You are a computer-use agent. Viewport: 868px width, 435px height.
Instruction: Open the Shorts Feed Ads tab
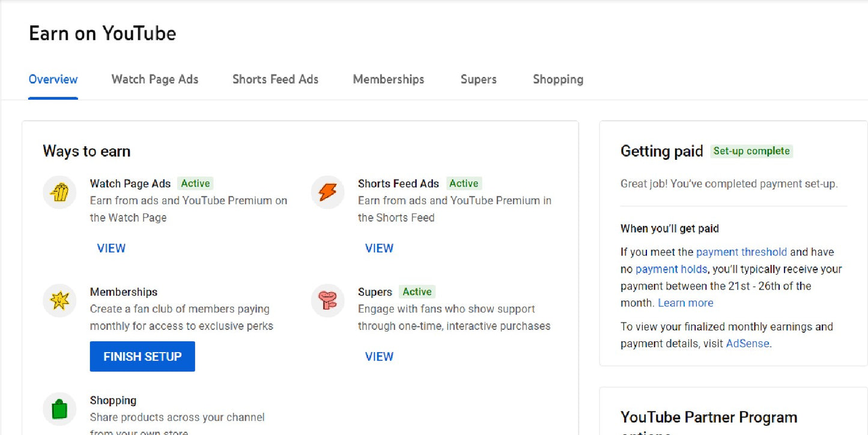coord(275,79)
